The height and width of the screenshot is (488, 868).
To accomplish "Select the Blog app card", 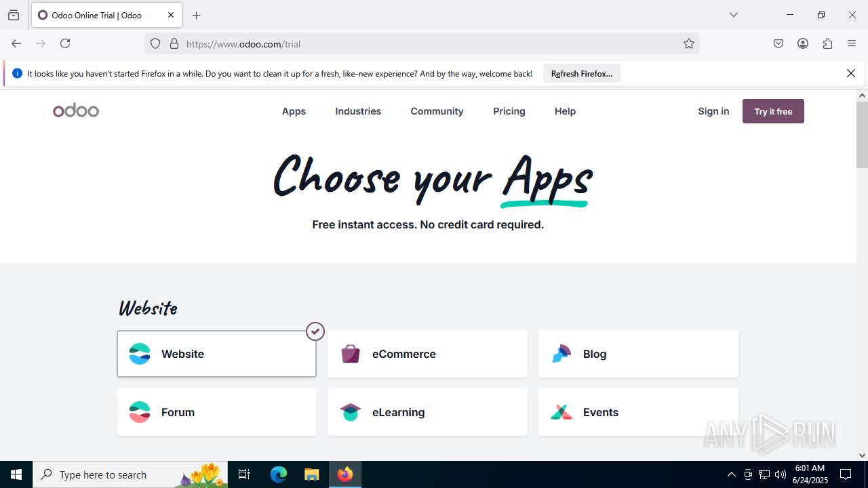I will point(638,354).
